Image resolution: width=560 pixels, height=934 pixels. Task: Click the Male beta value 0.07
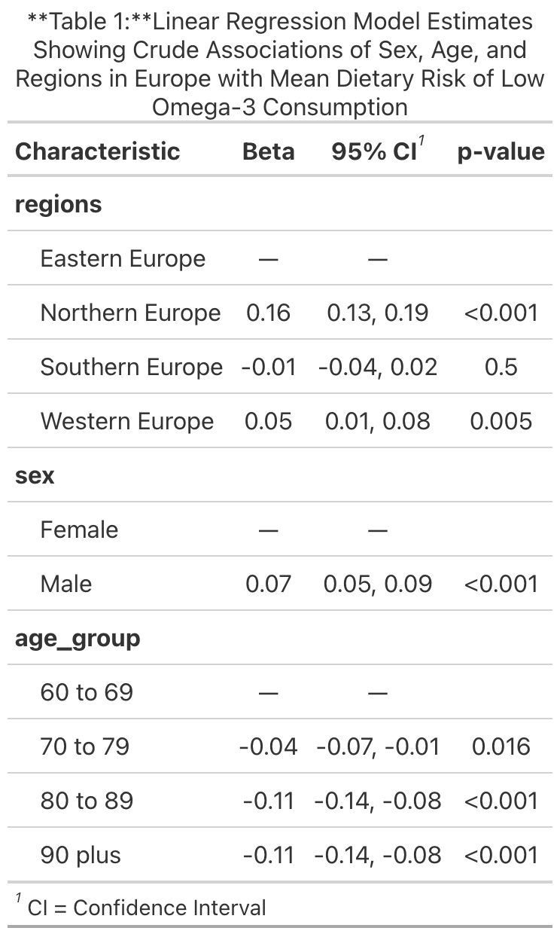click(x=268, y=584)
